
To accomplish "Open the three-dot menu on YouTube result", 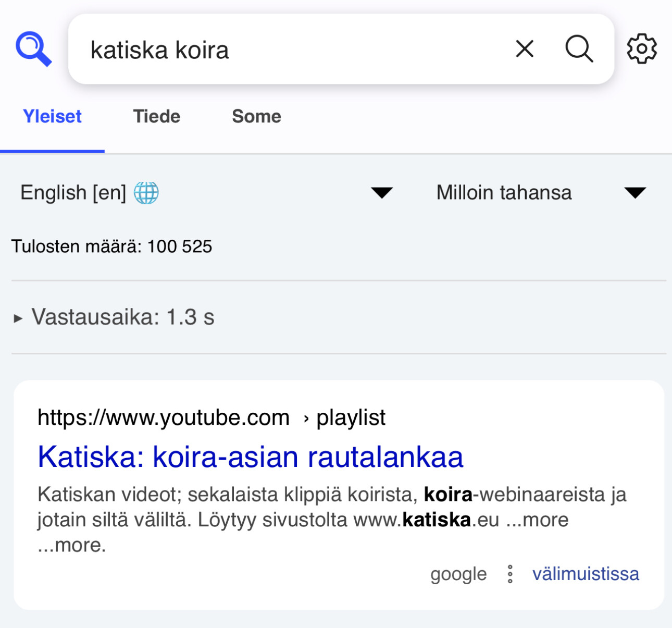I will [510, 574].
